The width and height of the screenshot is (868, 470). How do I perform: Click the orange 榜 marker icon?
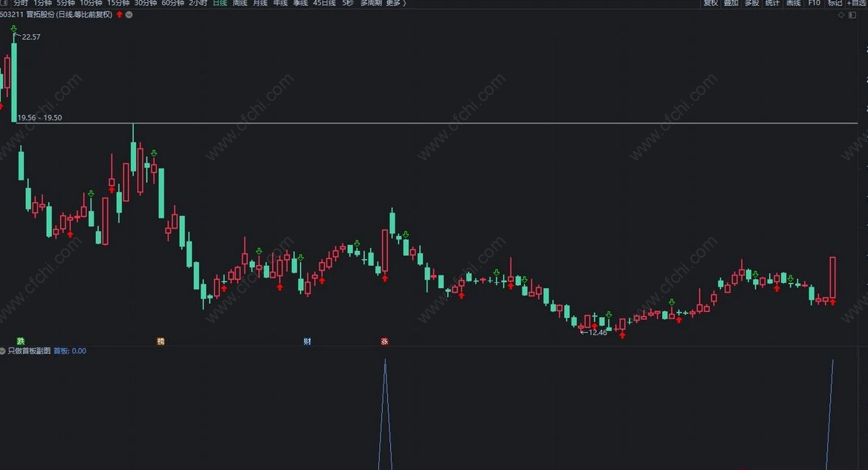[x=161, y=341]
